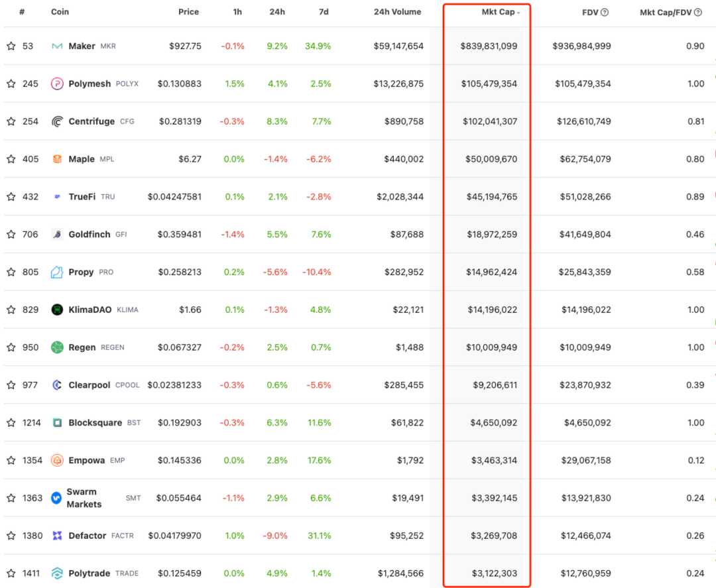Select Maker market cap $839,831,099

pos(489,46)
